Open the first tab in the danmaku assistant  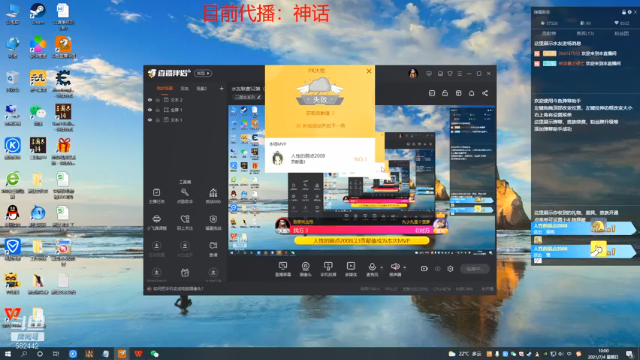tap(549, 33)
